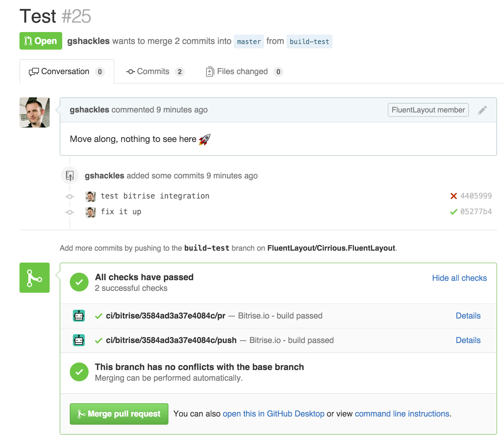Click the commit node icon for 'test bitrise integration'
The image size is (504, 441).
70,197
